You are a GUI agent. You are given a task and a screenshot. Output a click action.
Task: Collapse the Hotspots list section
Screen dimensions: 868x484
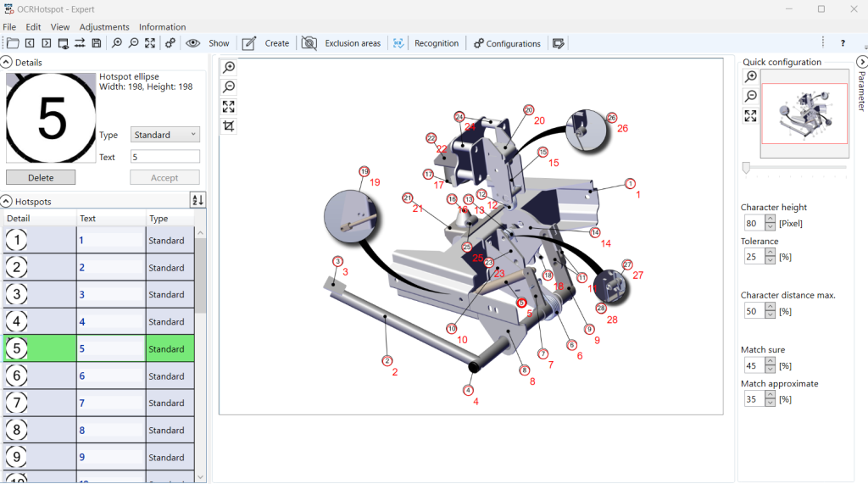(7, 202)
